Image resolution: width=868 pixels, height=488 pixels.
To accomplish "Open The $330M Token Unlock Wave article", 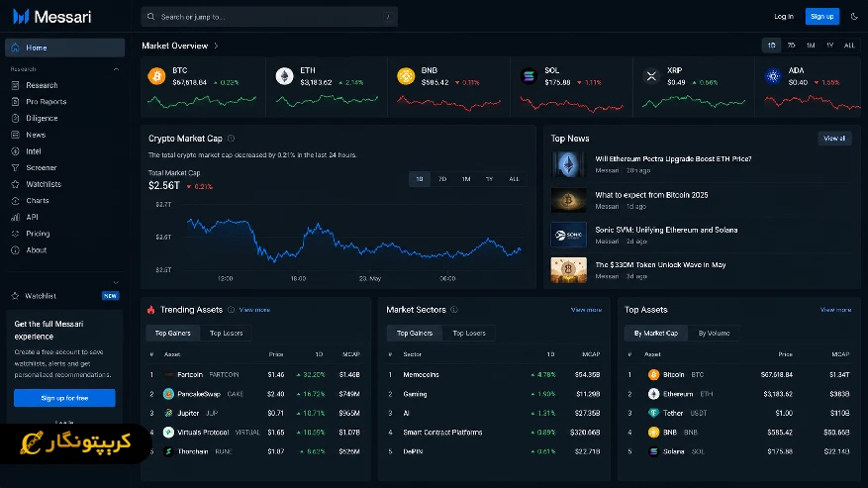I will click(660, 264).
